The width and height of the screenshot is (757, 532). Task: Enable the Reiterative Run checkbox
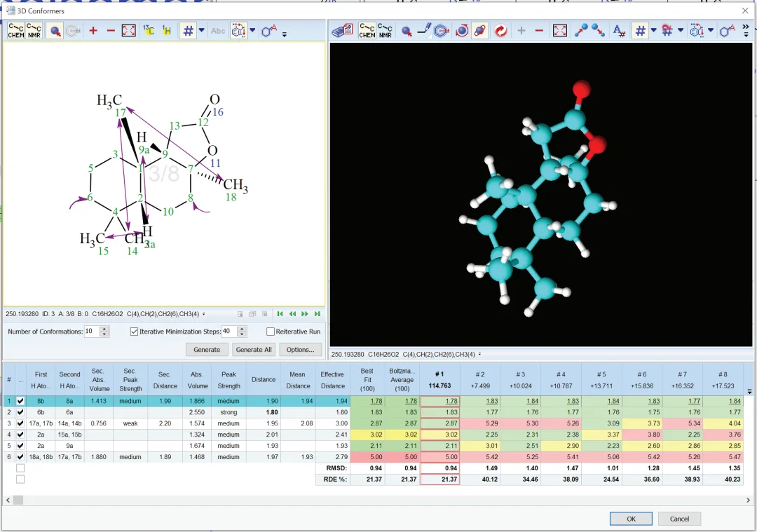pos(271,332)
